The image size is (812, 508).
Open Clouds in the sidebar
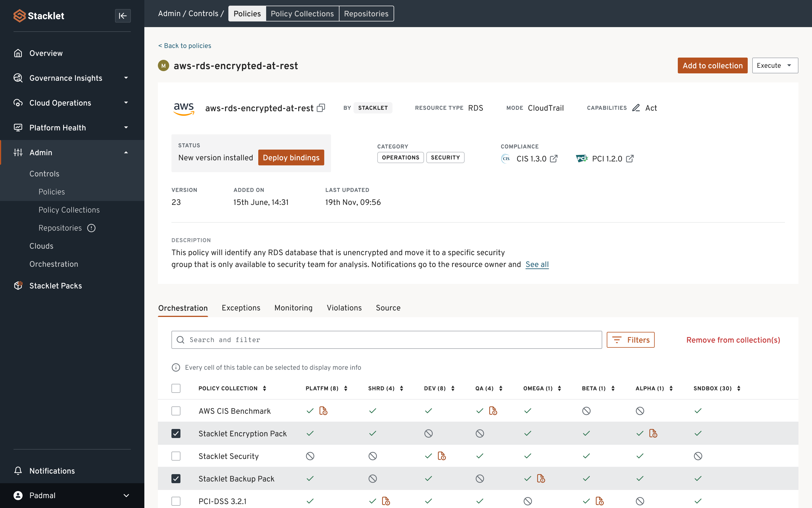pyautogui.click(x=41, y=246)
